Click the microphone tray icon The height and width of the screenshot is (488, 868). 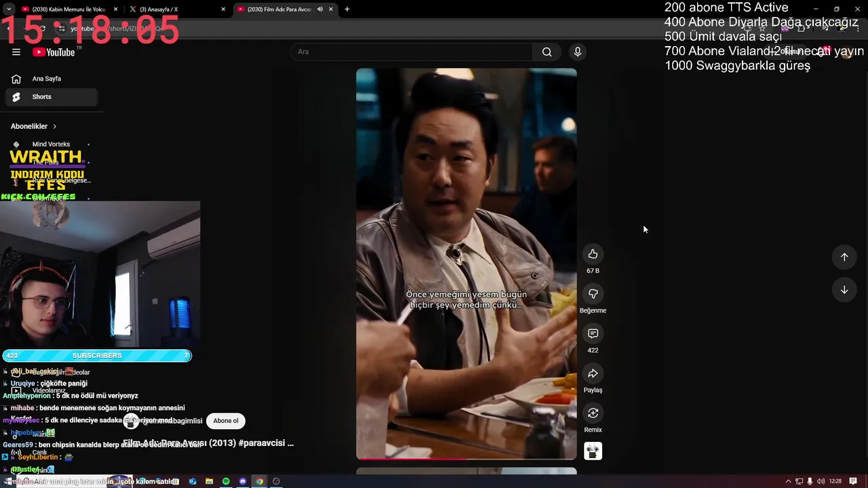[x=810, y=481]
